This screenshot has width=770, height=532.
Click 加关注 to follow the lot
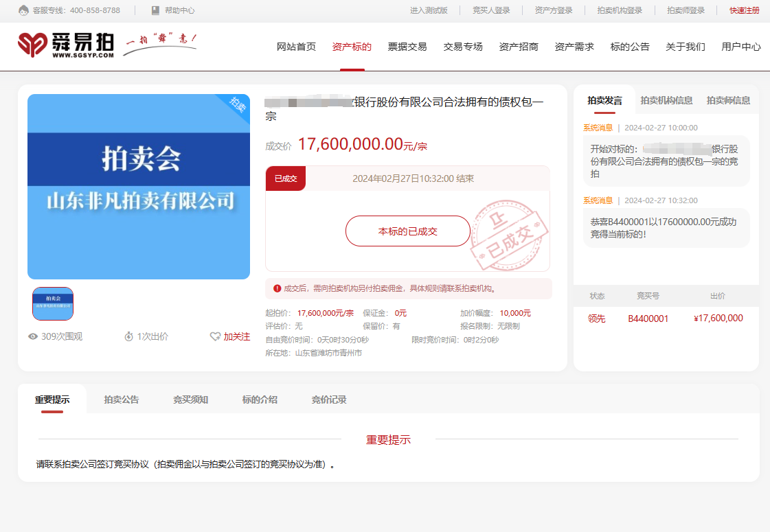tap(237, 336)
